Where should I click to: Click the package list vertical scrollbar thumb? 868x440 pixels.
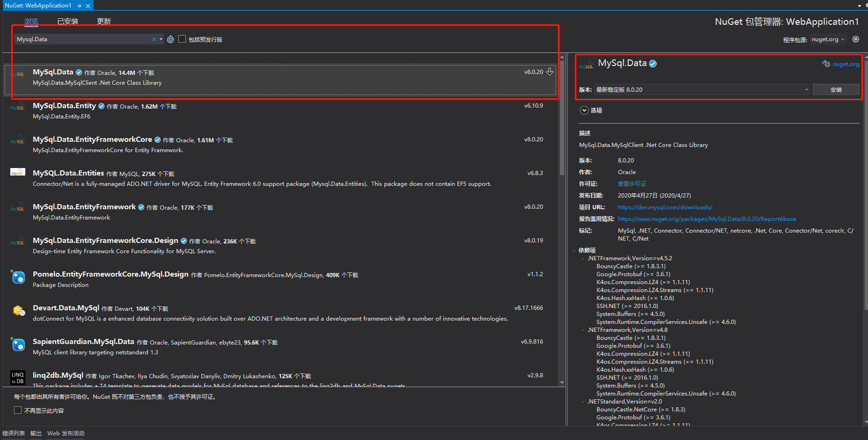tap(562, 117)
